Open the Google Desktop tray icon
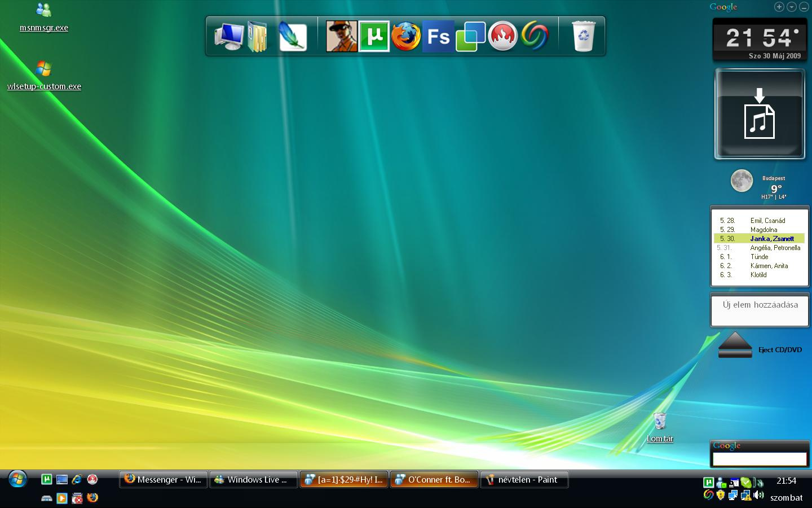The image size is (812, 508). pos(708,495)
